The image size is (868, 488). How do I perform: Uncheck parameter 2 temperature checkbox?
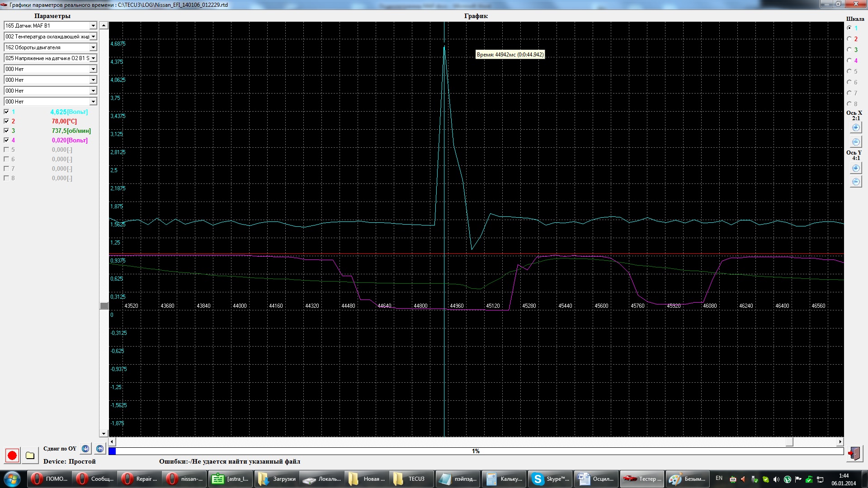pyautogui.click(x=6, y=121)
